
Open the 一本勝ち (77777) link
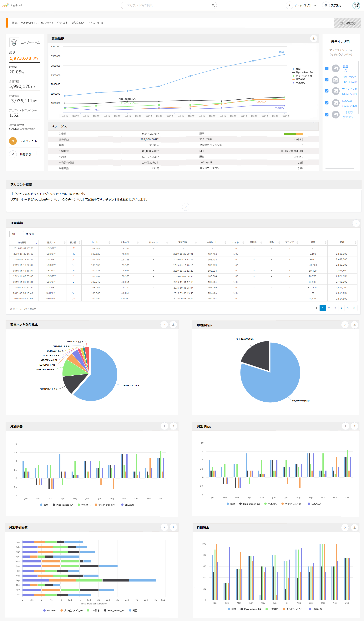pyautogui.click(x=348, y=115)
